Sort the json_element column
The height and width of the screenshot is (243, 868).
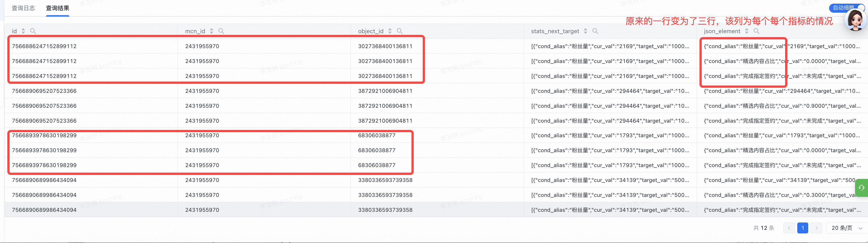(747, 31)
